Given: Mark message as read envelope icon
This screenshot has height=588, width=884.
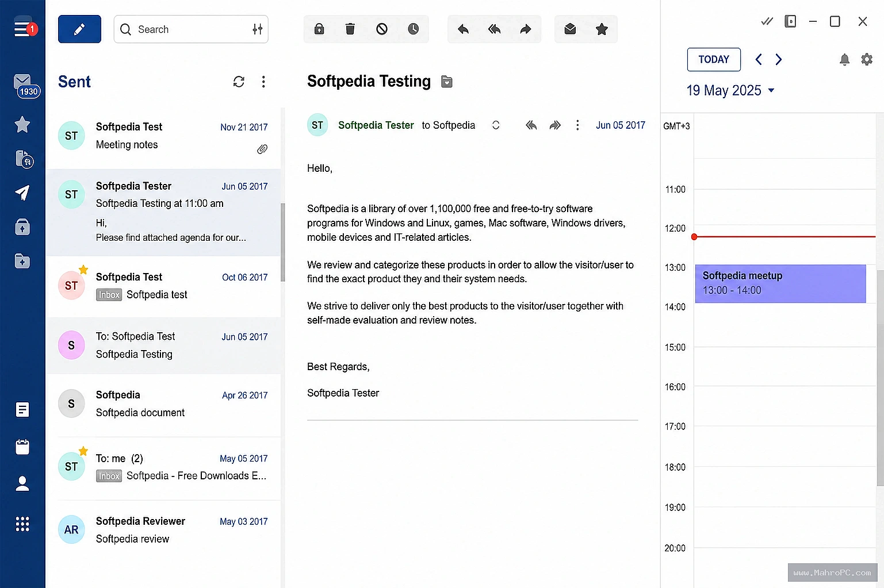Looking at the screenshot, I should pyautogui.click(x=570, y=29).
